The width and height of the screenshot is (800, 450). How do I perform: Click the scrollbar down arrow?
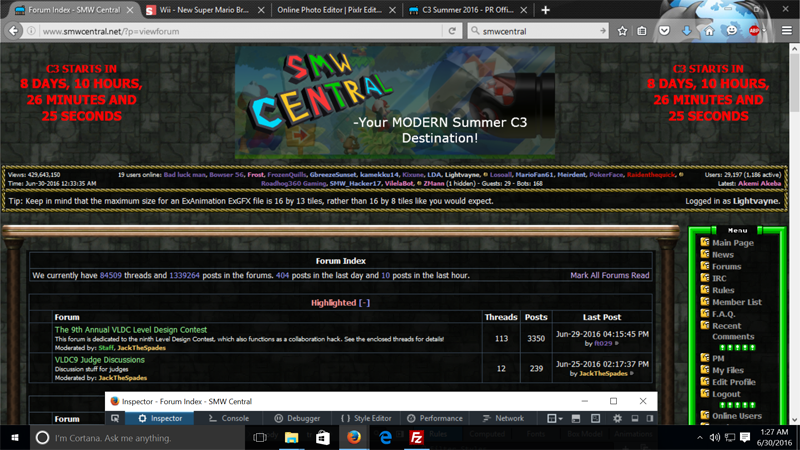coord(794,420)
